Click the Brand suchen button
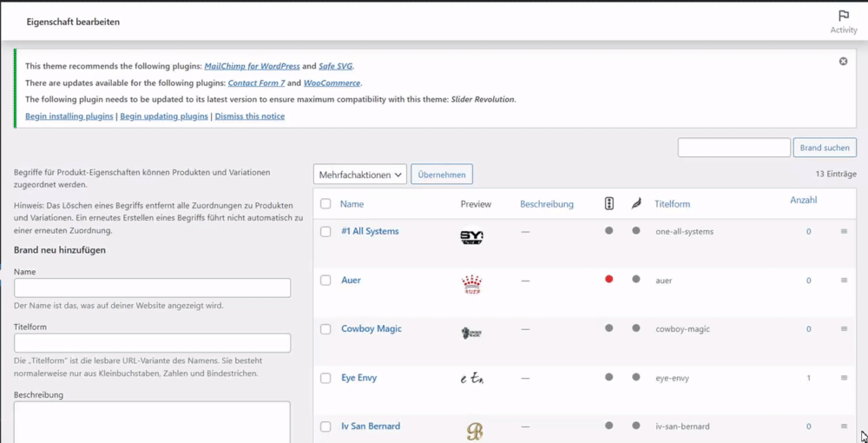Viewport: 868px width, 443px height. point(825,148)
